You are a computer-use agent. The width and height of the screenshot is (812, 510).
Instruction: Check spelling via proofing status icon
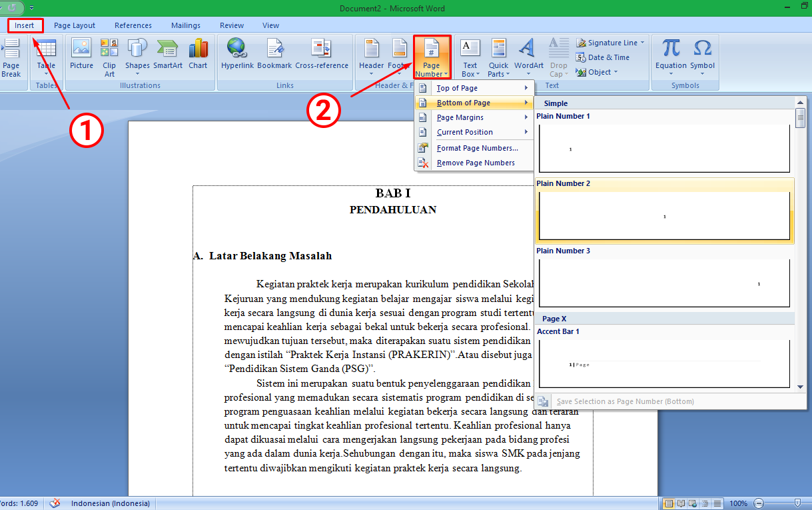click(x=55, y=503)
